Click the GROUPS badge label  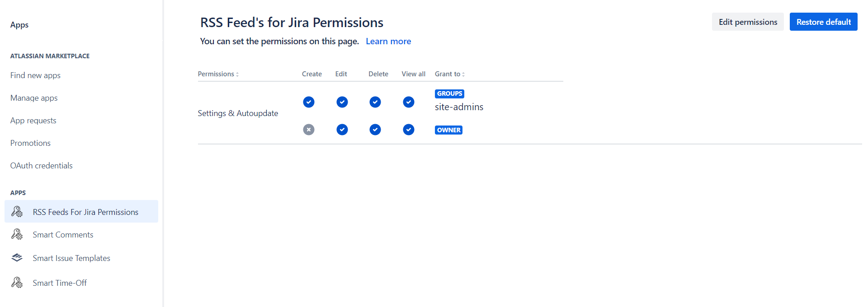[449, 93]
